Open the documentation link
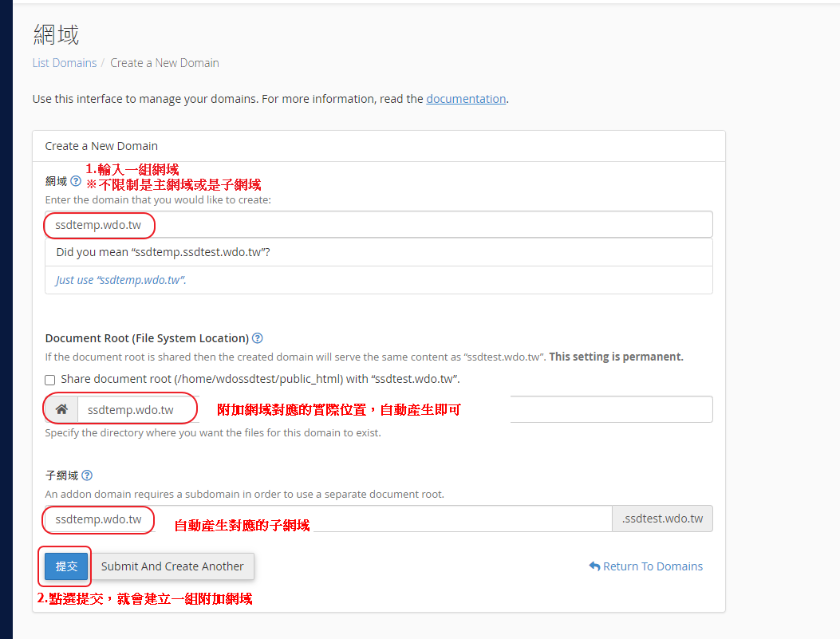 pos(466,99)
